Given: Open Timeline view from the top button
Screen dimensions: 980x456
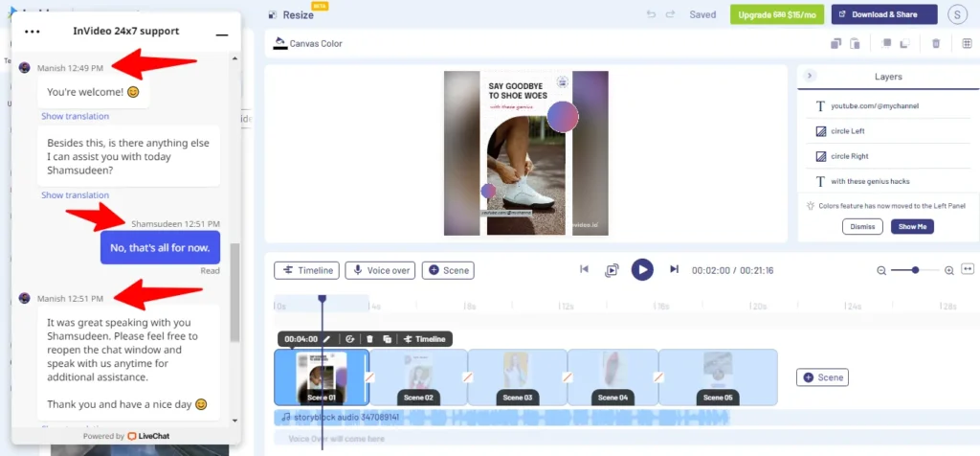Looking at the screenshot, I should point(307,270).
